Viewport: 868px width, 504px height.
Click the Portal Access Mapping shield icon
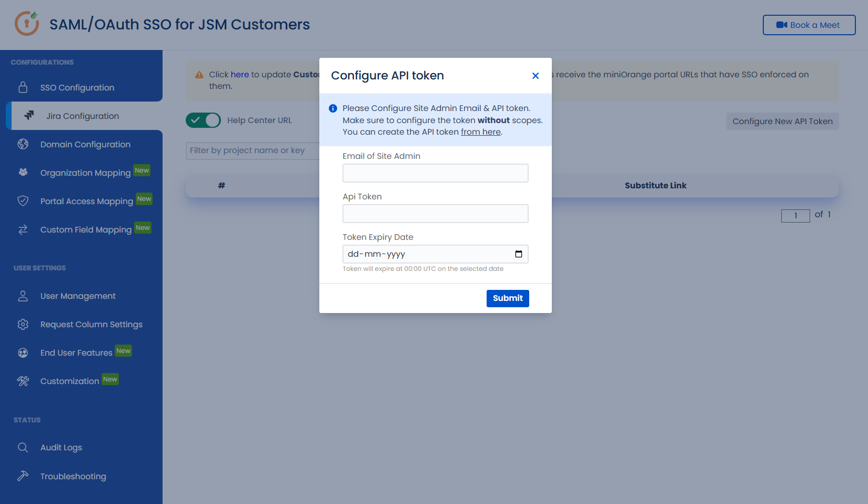(x=23, y=200)
